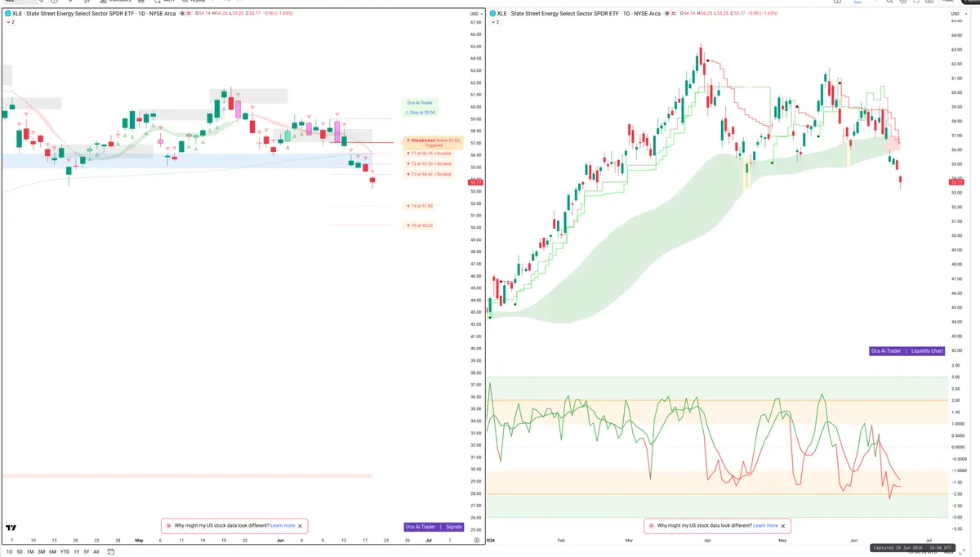Image resolution: width=980 pixels, height=557 pixels.
Task: Click the Jun label on left chart time axis
Action: (x=280, y=541)
